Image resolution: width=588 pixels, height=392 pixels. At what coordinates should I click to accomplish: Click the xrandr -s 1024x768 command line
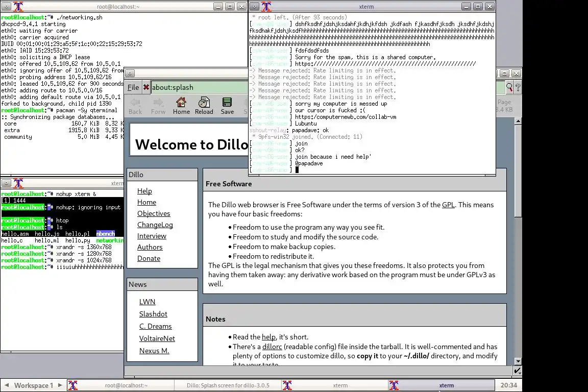click(84, 260)
